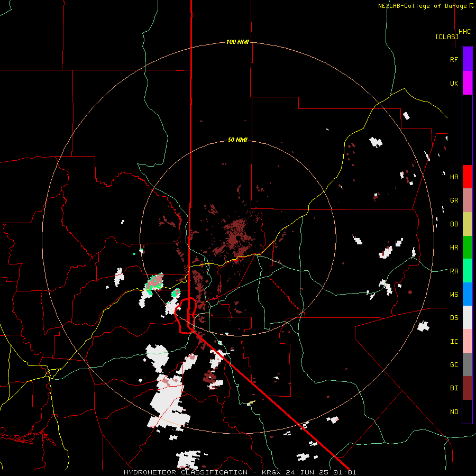This screenshot has width=476, height=476.
Task: Click the UK legend label
Action: (454, 83)
